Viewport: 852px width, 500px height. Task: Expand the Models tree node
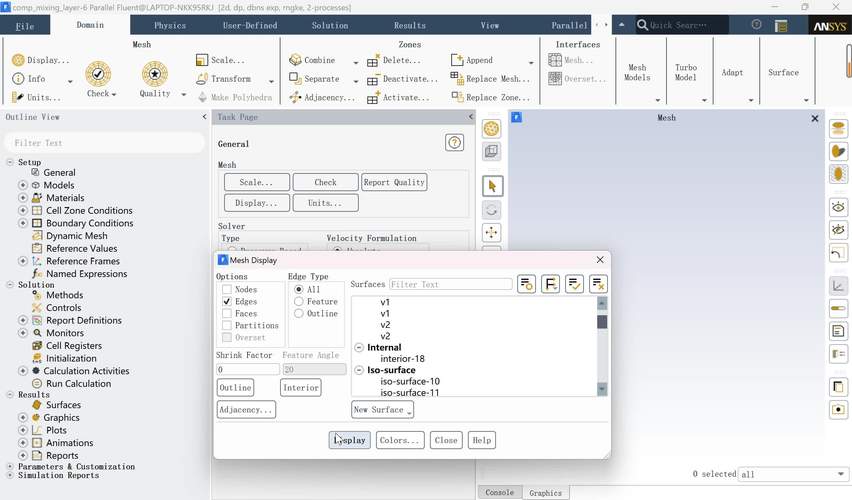[x=23, y=185]
